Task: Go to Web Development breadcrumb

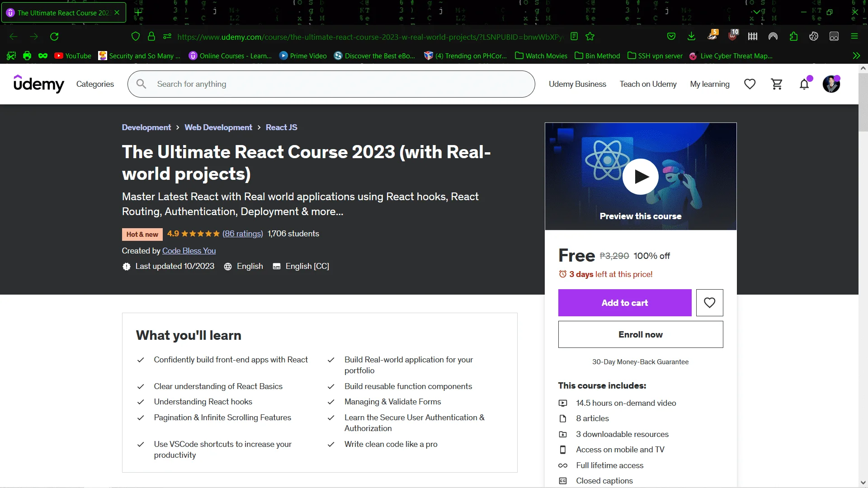Action: (218, 127)
